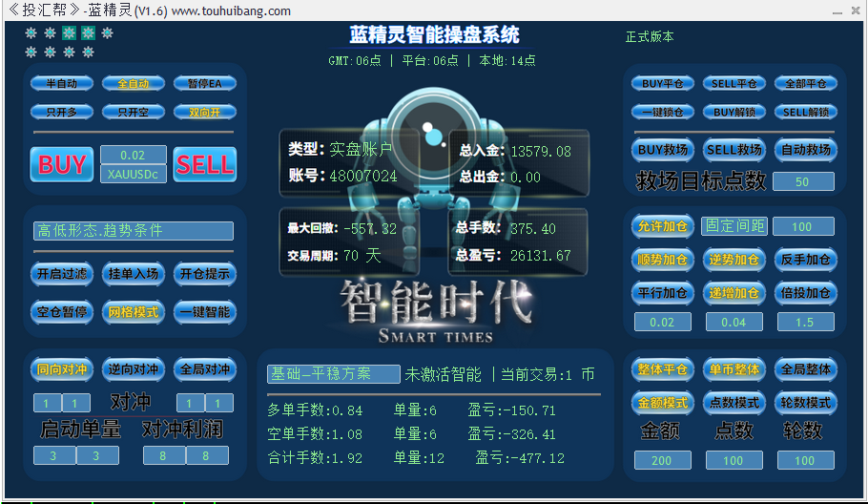Click the 正式版本 version label

(x=650, y=36)
